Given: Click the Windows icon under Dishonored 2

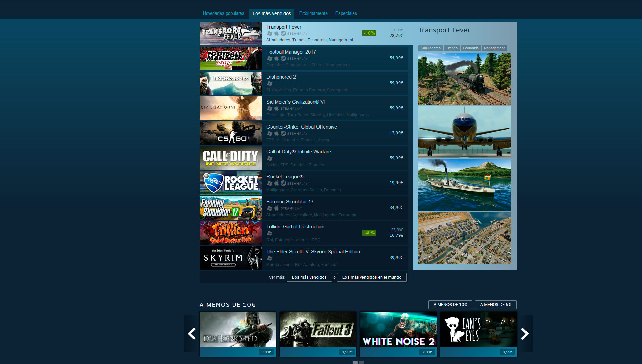Looking at the screenshot, I should 269,83.
